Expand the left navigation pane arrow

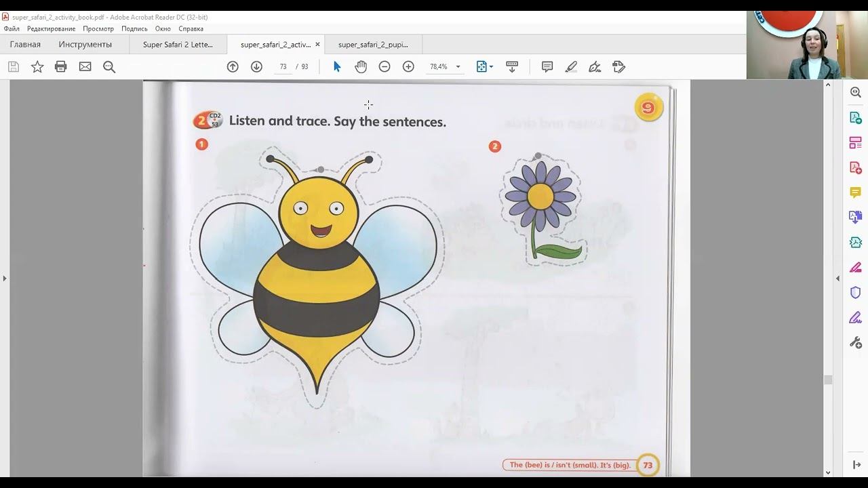click(5, 278)
